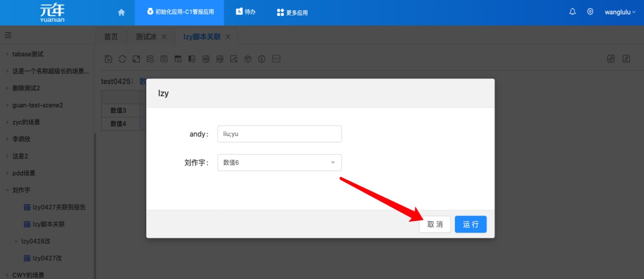
Task: Click the edit pencil icon at right
Action: (626, 59)
